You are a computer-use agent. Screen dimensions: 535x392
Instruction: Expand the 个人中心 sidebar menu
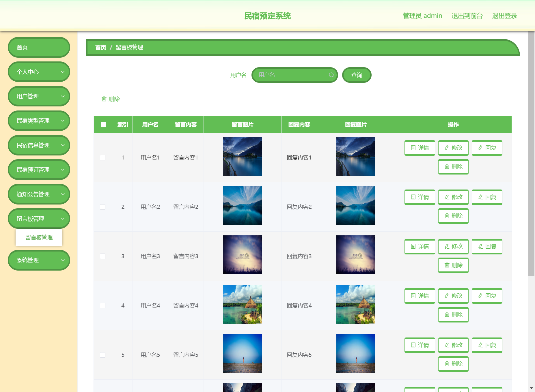[x=39, y=72]
